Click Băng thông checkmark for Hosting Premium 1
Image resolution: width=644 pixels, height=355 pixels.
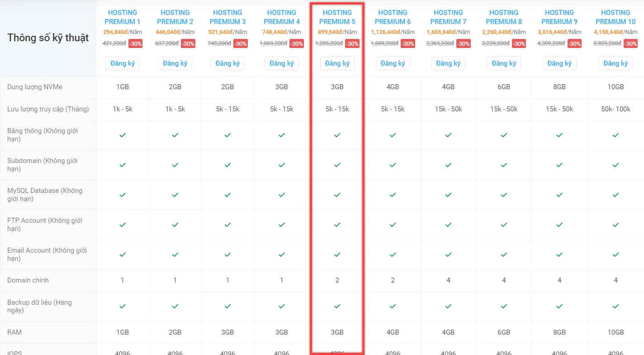[x=123, y=135]
